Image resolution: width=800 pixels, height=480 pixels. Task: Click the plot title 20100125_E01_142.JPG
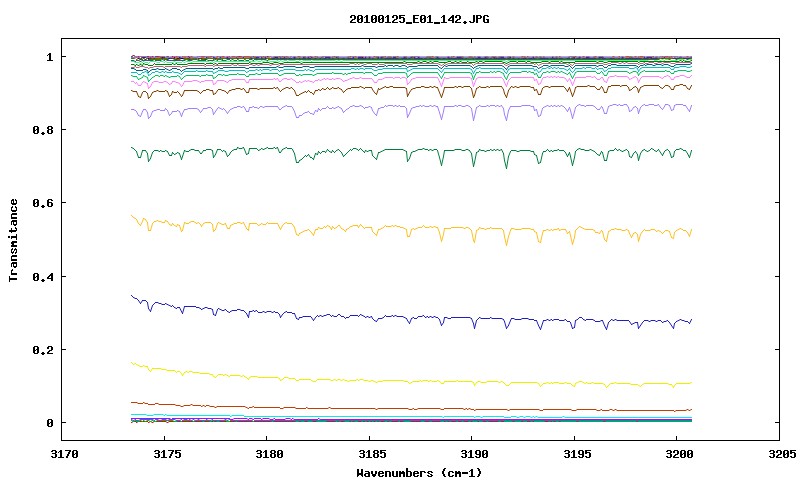(x=419, y=19)
